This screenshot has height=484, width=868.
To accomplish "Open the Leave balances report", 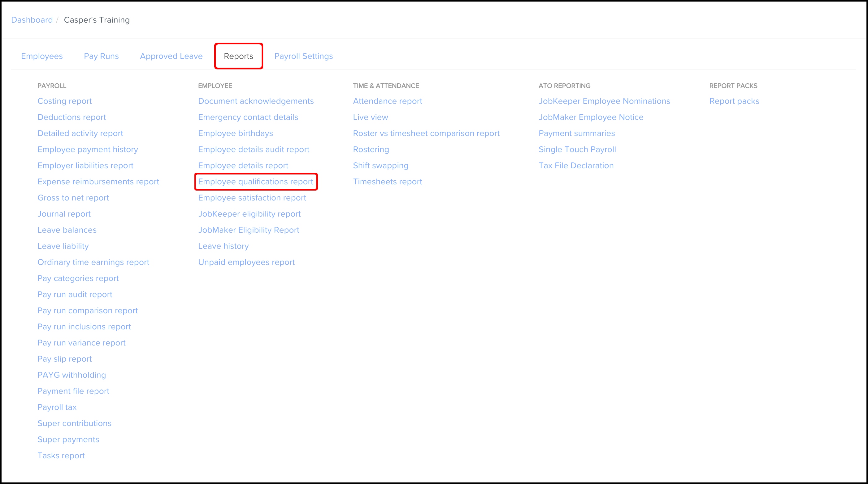I will click(x=67, y=230).
